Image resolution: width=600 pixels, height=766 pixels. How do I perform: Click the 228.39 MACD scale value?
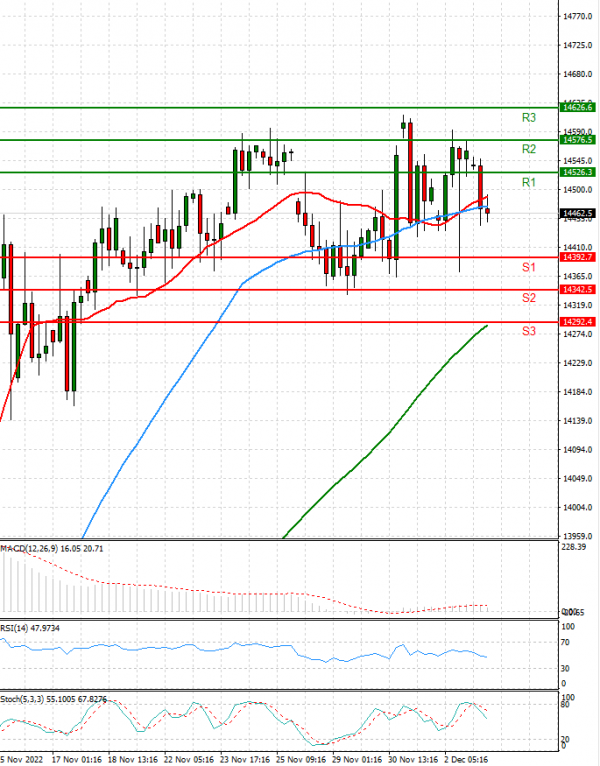(x=574, y=547)
